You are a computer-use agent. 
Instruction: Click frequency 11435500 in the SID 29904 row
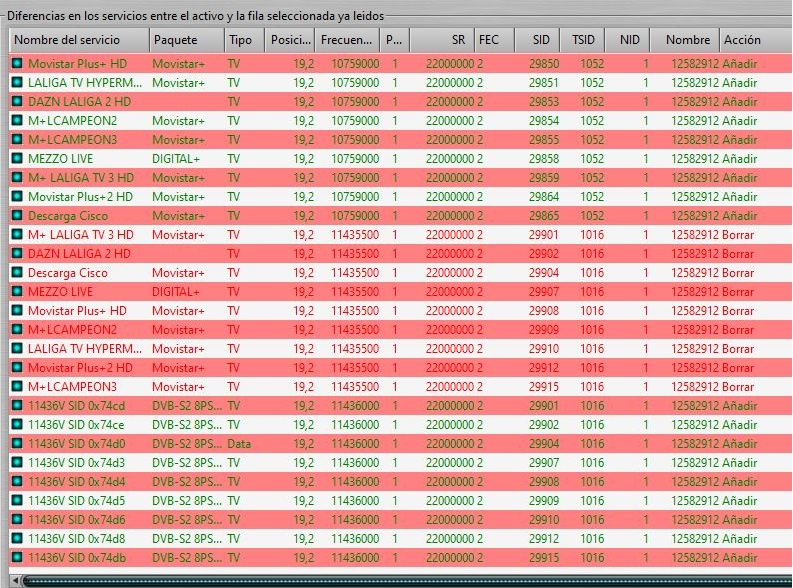355,273
